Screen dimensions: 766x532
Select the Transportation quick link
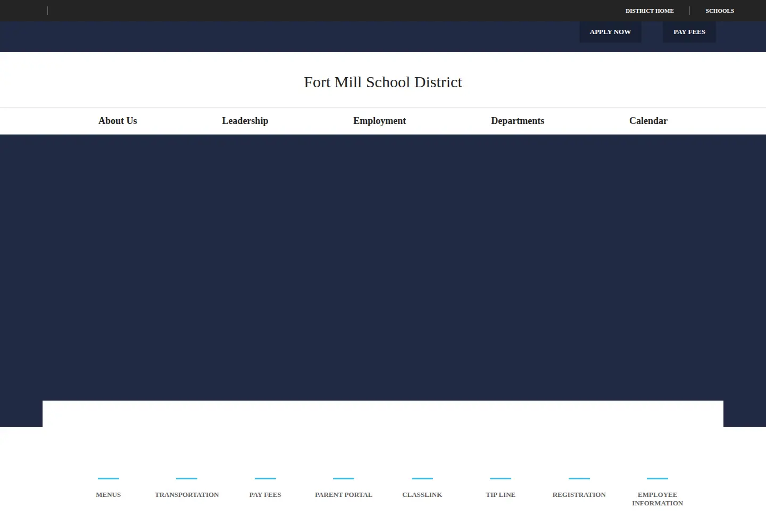pyautogui.click(x=187, y=495)
